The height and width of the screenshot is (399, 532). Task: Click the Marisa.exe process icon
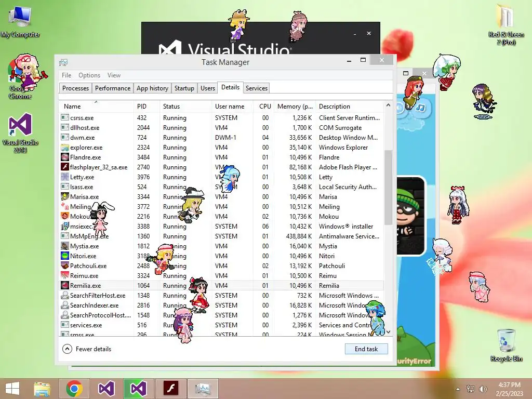tap(65, 196)
